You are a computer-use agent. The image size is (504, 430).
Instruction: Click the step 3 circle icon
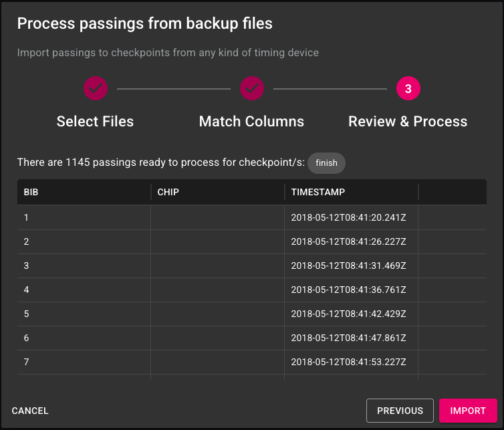click(408, 88)
